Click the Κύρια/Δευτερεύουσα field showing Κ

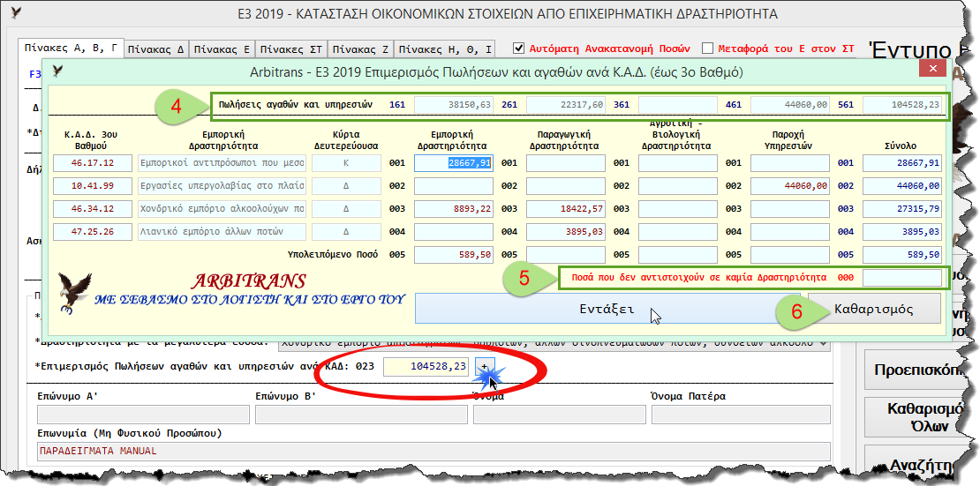point(346,163)
